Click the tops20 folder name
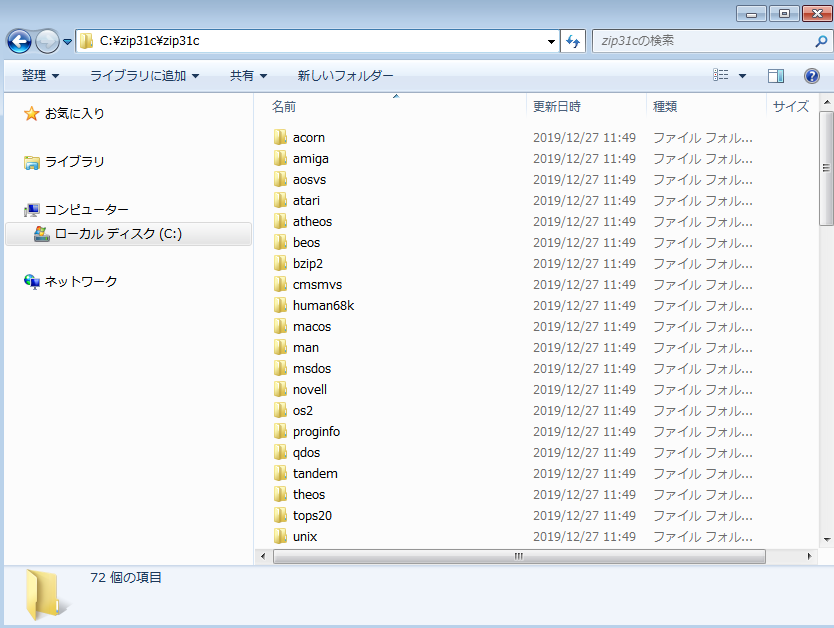Image resolution: width=834 pixels, height=628 pixels. 312,515
